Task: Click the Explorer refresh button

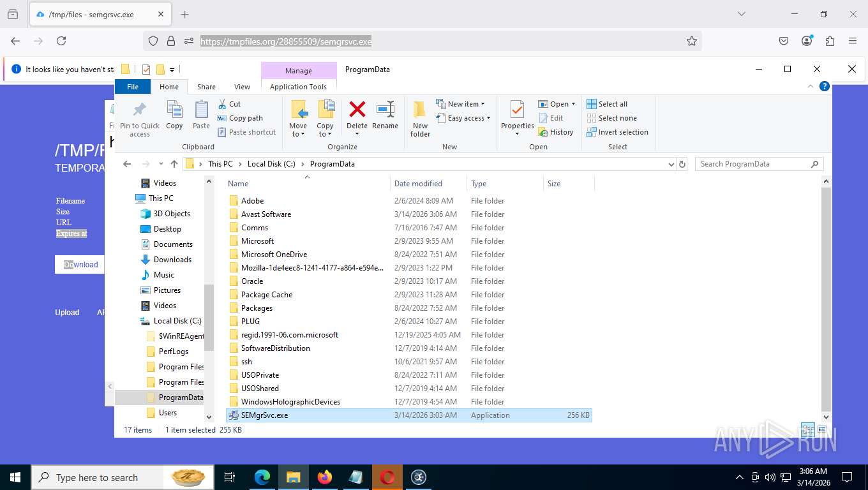Action: pos(682,164)
